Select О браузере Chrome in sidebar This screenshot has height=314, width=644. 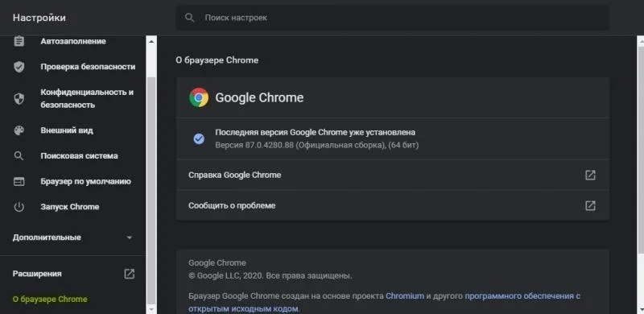[50, 300]
